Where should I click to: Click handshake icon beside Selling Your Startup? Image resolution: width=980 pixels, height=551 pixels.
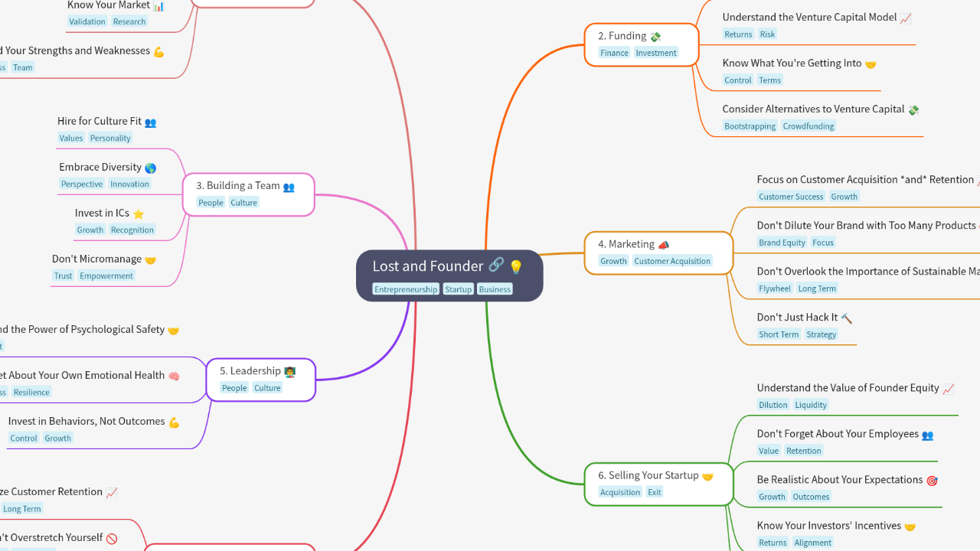point(707,476)
